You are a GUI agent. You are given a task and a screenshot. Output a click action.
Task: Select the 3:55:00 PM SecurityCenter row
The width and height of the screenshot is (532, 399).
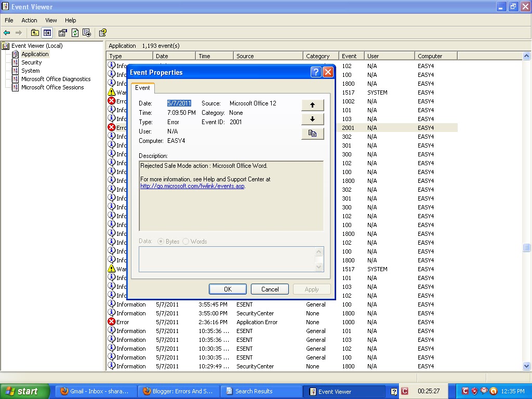click(282, 313)
